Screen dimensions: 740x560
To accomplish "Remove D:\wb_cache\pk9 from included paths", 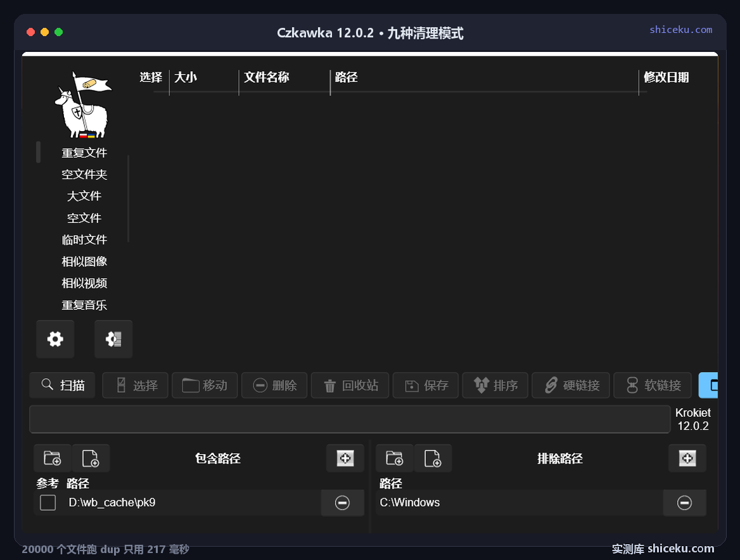I will [342, 502].
